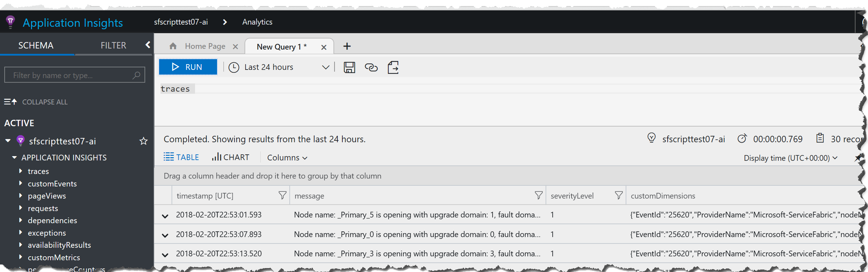This screenshot has height=272, width=868.
Task: Close the New Query 1 tab
Action: pyautogui.click(x=323, y=47)
